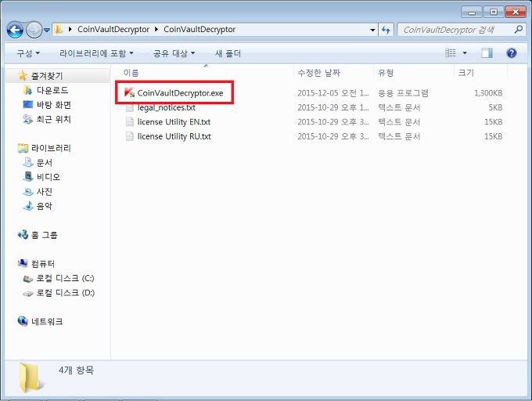Screen dimensions: 532x401
Task: Toggle the preview pane button
Action: point(487,53)
